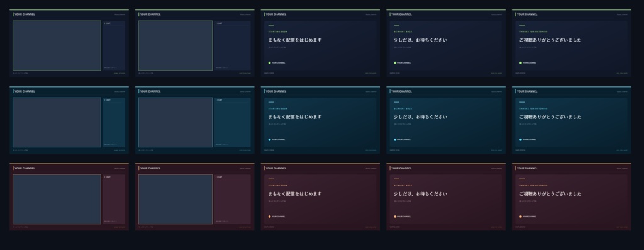Open teal THANKS FOR WATCHING screen template

(x=571, y=120)
